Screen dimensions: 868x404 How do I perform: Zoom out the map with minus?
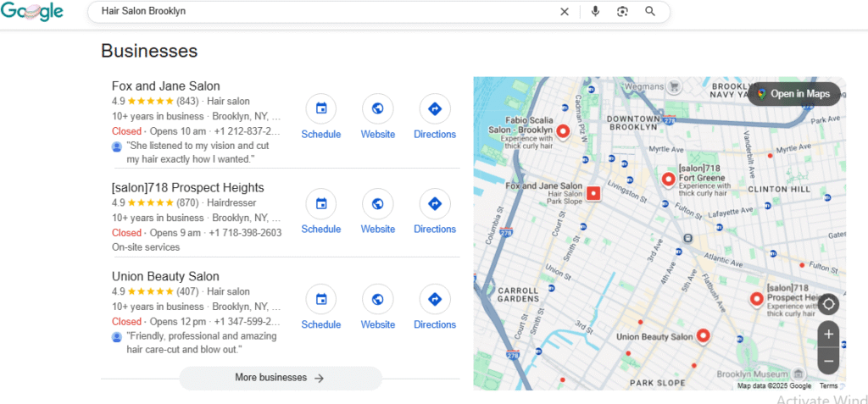[829, 361]
